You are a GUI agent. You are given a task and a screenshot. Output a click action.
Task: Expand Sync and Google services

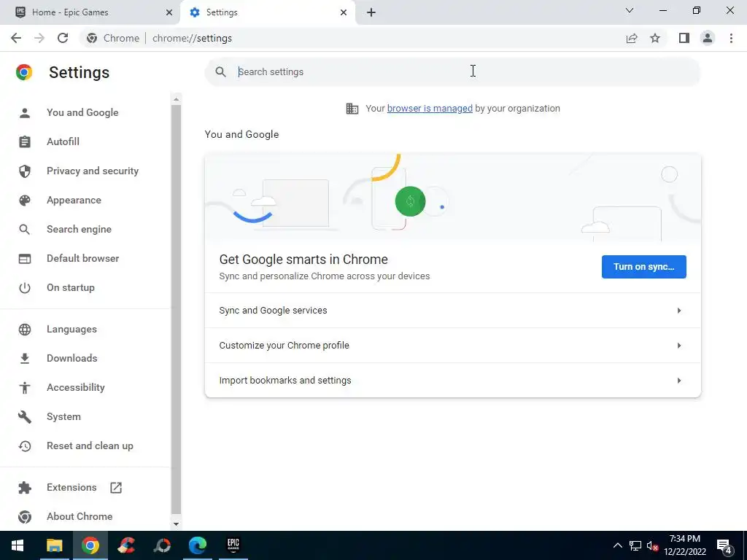click(x=452, y=311)
